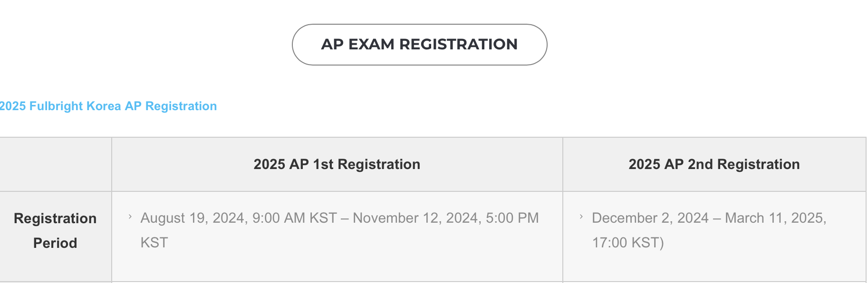Screen dimensions: 868x283
Task: Select the 2025 AP 1st Registration column header
Action: pos(337,164)
